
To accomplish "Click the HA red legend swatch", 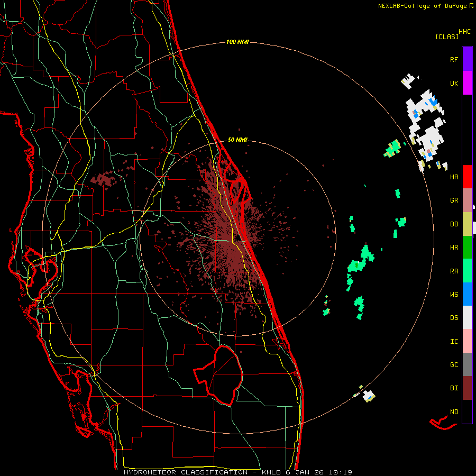I will (467, 177).
